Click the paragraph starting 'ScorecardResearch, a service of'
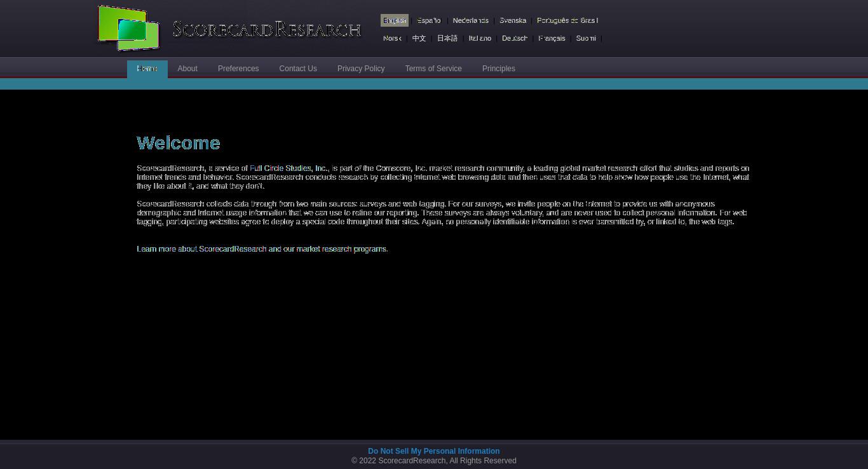 [443, 177]
